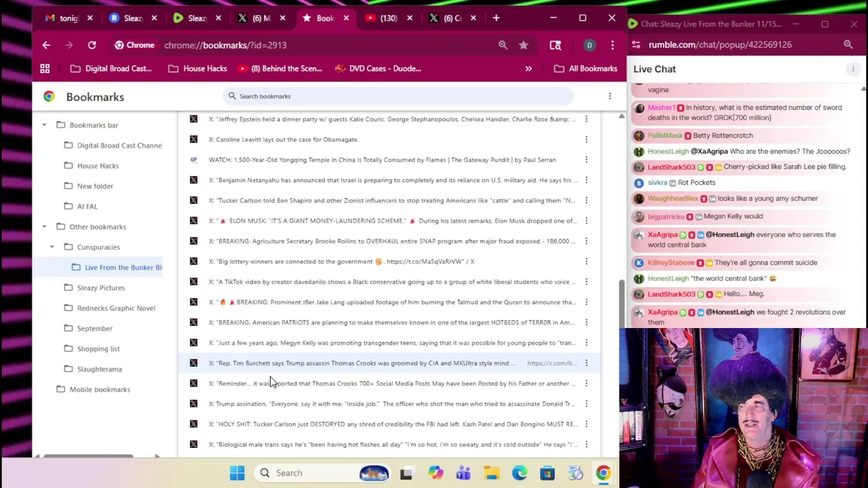Viewport: 868px width, 488px height.
Task: Click zoom icon in Rumble chat address bar
Action: coord(848,45)
